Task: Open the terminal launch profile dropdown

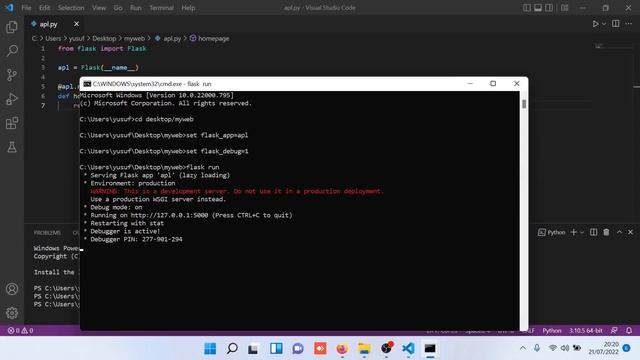Action: (x=582, y=232)
